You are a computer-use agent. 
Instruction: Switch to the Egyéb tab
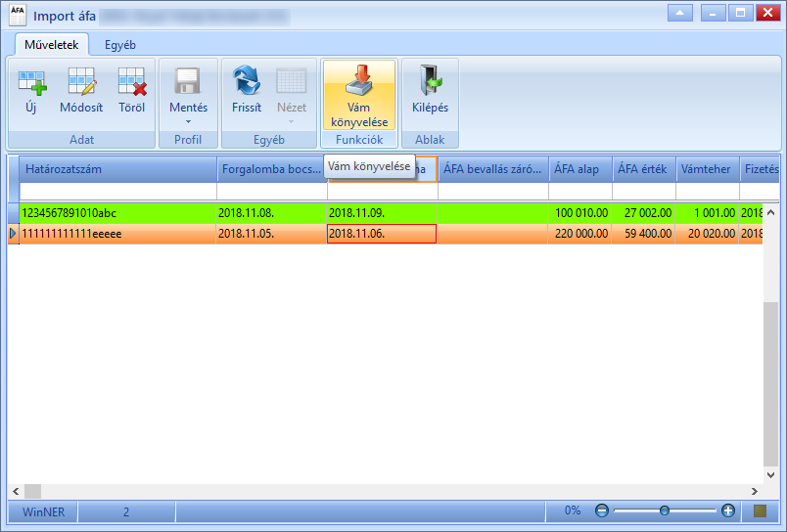(x=120, y=45)
